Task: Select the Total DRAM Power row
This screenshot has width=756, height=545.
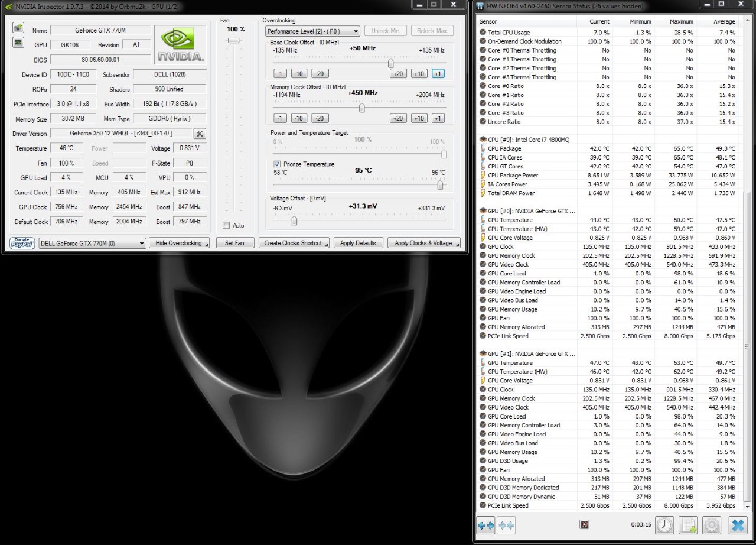Action: (609, 193)
